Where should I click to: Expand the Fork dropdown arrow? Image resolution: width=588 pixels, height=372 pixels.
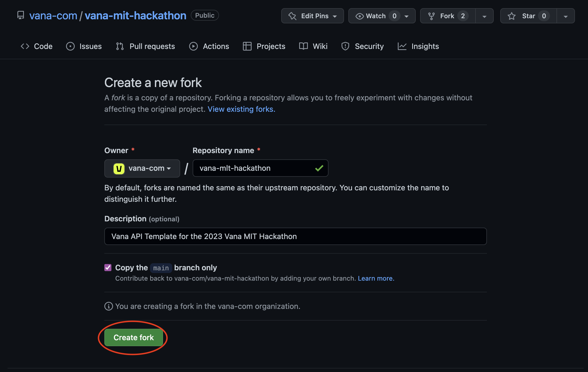tap(484, 16)
